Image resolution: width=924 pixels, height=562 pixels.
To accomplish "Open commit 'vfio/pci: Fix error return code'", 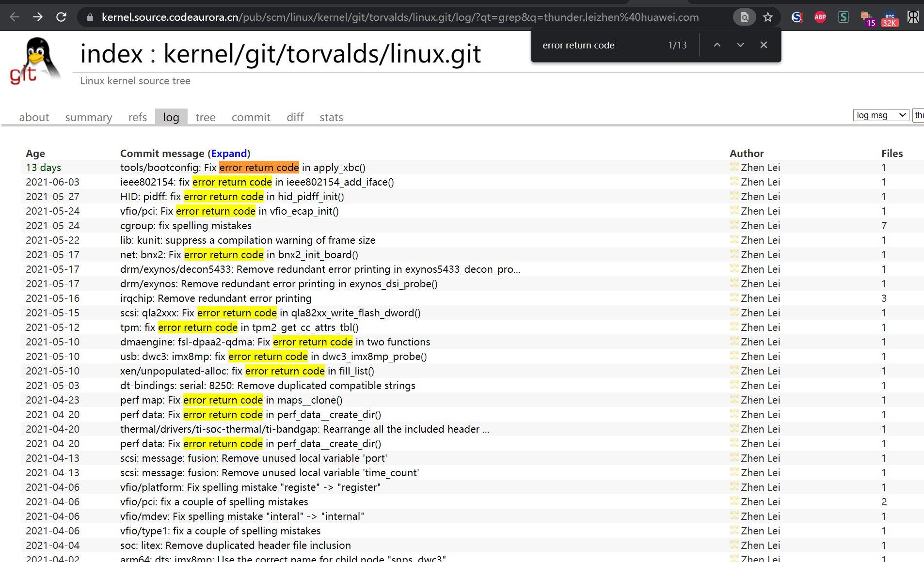I will coord(229,211).
